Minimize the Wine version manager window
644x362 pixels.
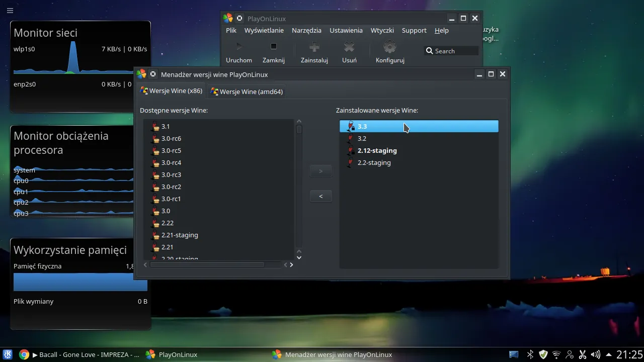[x=479, y=74]
